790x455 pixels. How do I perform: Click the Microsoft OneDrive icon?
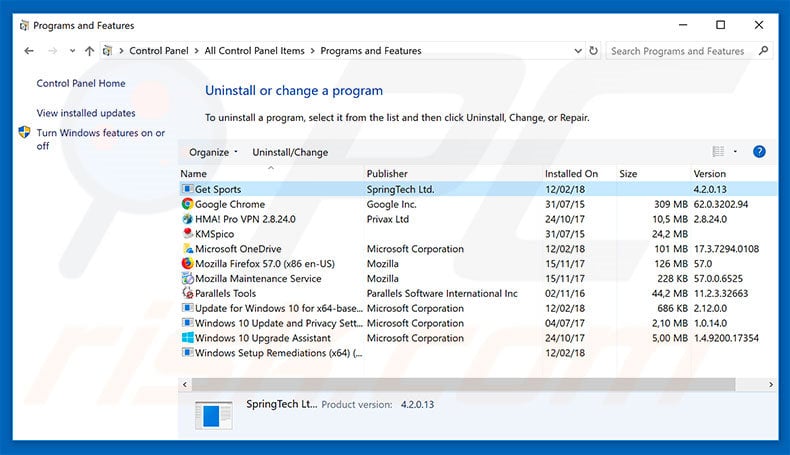[x=187, y=248]
